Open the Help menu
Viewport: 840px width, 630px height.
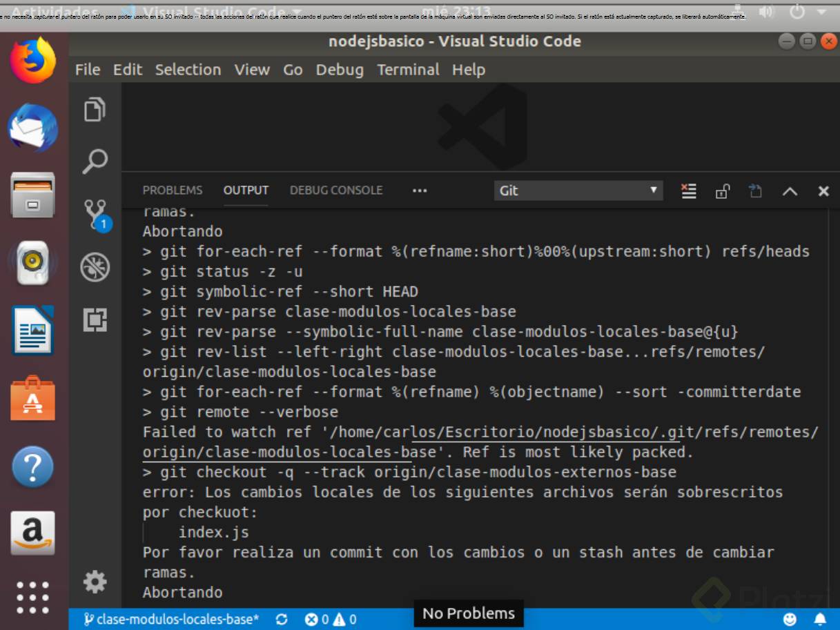click(x=469, y=70)
